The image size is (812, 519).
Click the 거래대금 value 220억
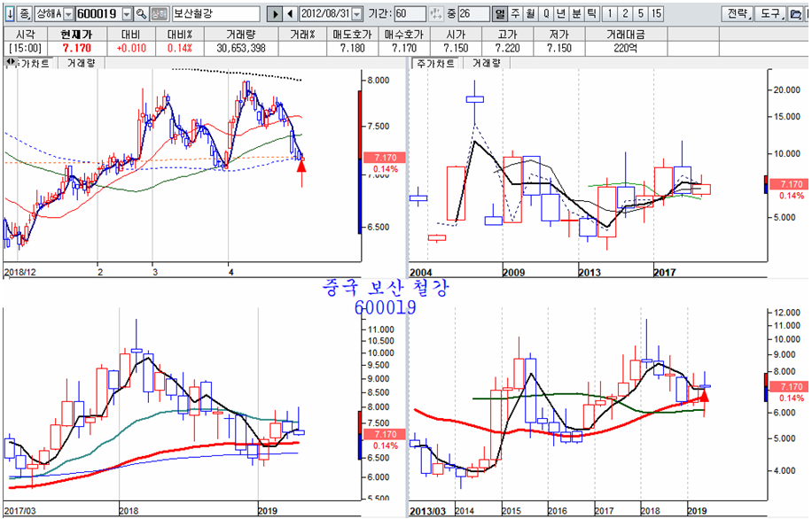(626, 48)
